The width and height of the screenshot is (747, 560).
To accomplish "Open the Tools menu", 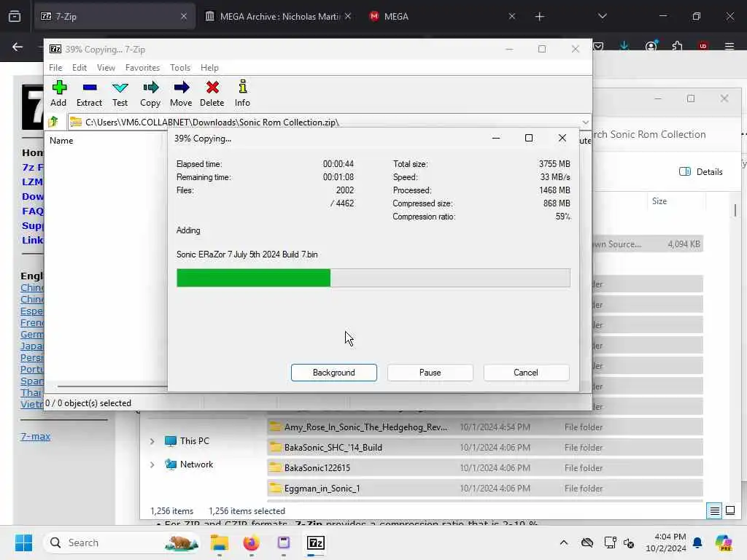I will click(180, 68).
